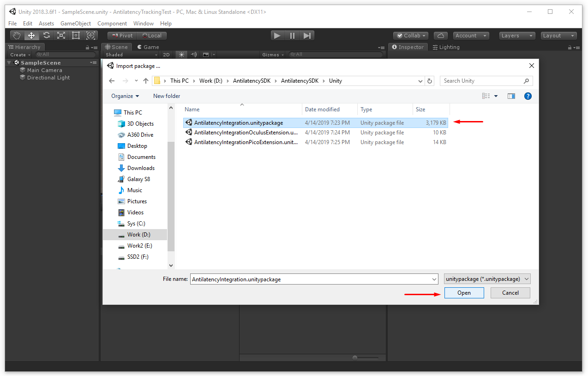Open scene effects image dropdown
This screenshot has width=588, height=376.
(x=209, y=55)
